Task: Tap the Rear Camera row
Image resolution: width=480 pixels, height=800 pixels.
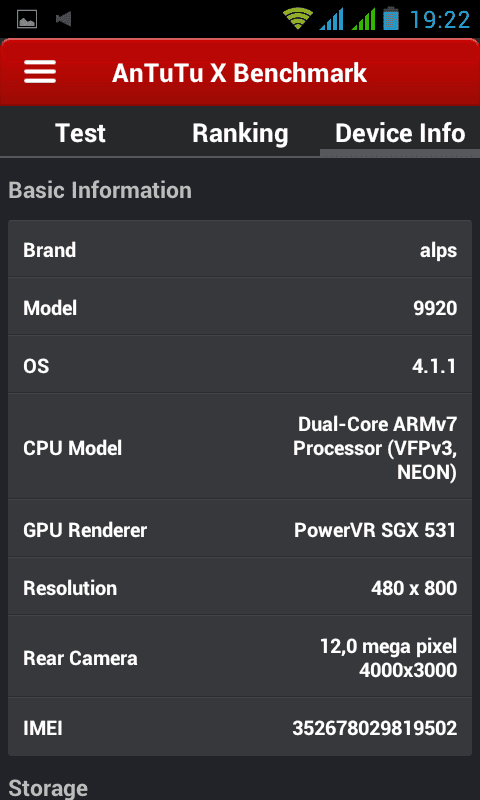Action: pyautogui.click(x=240, y=657)
